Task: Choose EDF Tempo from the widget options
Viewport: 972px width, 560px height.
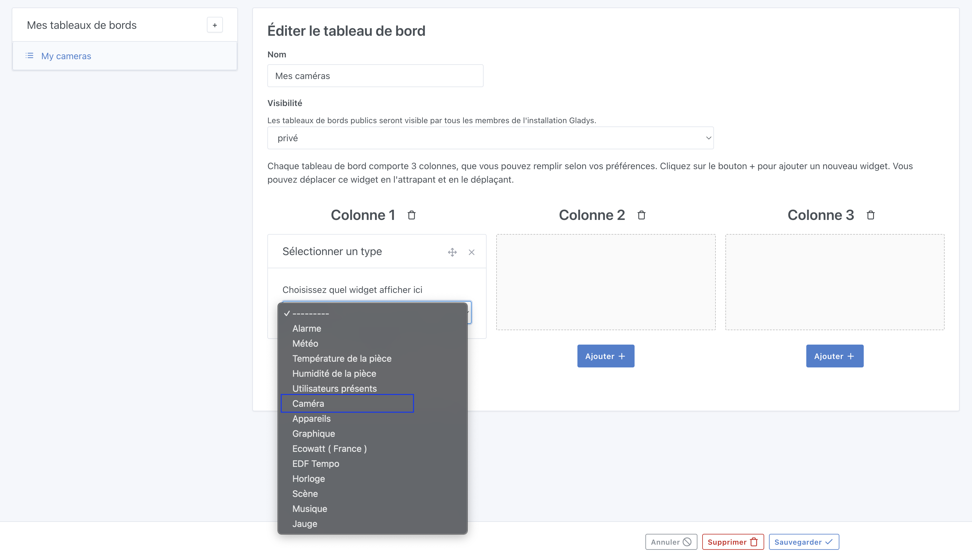Action: click(x=315, y=464)
